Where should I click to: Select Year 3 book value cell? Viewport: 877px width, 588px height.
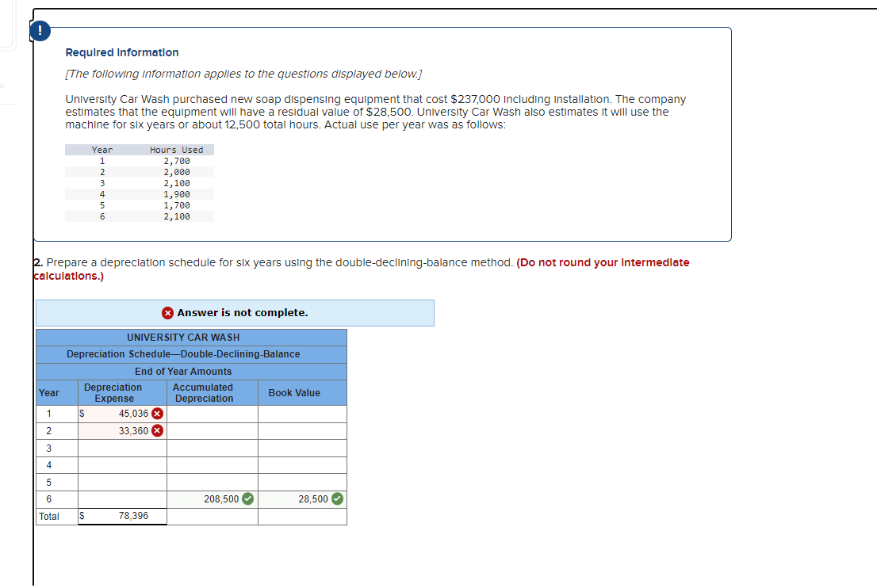point(303,449)
